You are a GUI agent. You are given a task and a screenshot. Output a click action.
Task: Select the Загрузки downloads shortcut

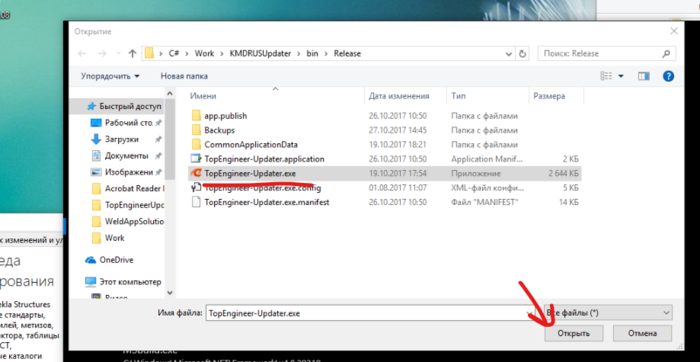click(x=121, y=139)
